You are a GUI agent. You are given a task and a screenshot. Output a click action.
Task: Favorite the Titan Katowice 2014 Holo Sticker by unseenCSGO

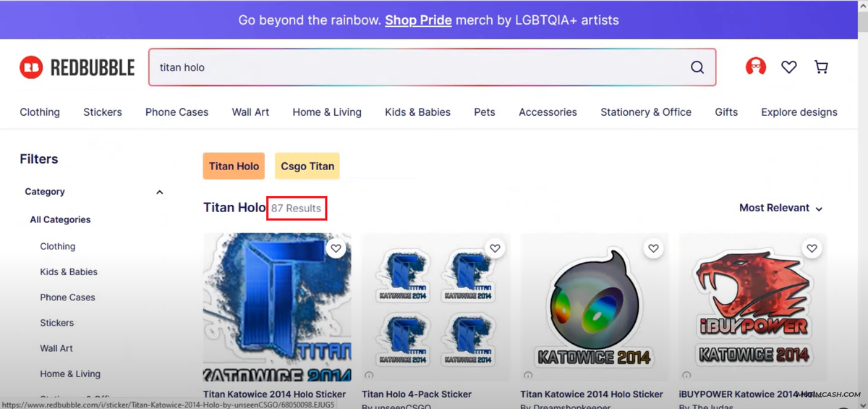pyautogui.click(x=336, y=248)
